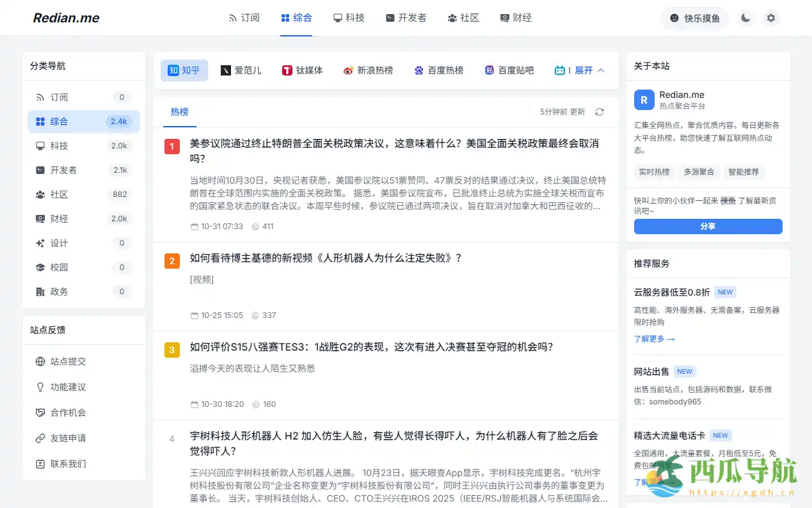Click the 友链申请 chain-link icon
The image size is (812, 508).
coord(40,438)
